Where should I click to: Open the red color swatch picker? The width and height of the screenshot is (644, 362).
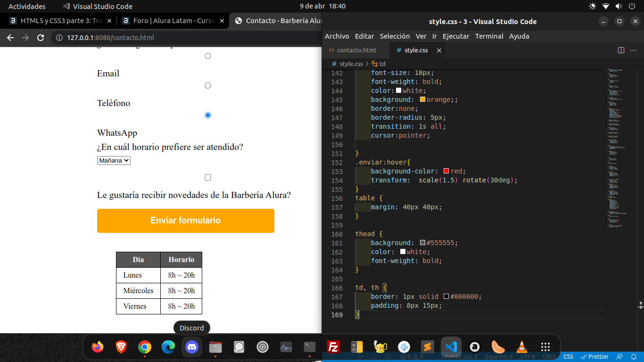click(446, 171)
